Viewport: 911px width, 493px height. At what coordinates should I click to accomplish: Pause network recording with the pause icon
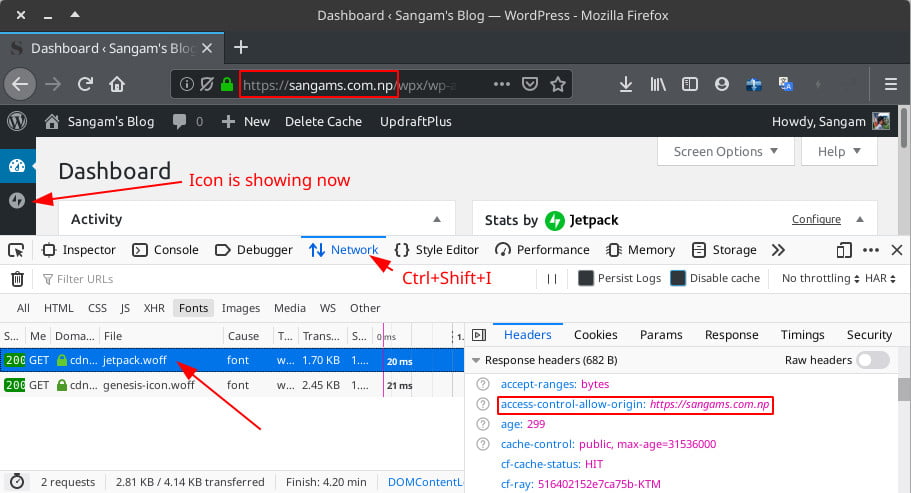[x=552, y=279]
